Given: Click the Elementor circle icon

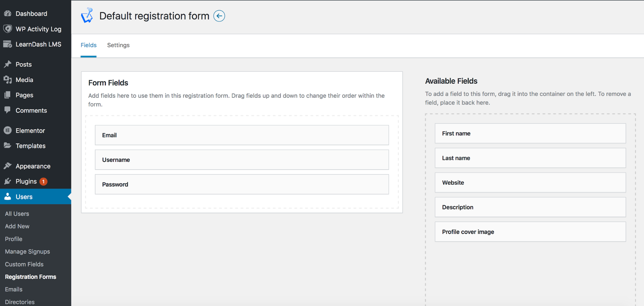Looking at the screenshot, I should click(x=8, y=131).
